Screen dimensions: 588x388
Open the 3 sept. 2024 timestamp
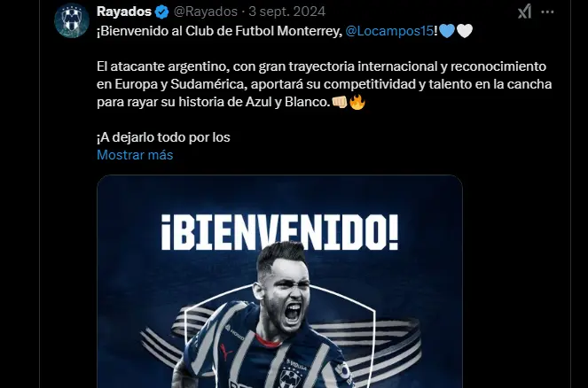point(286,12)
